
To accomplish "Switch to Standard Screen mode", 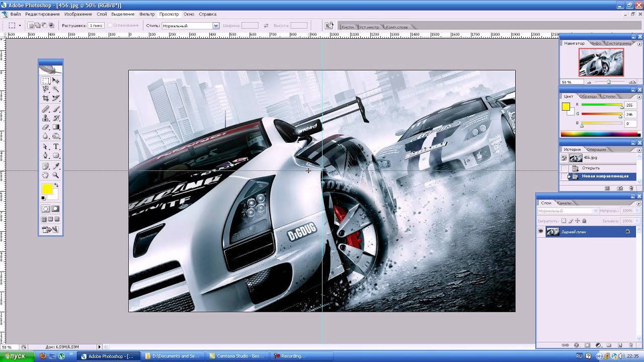I will tap(44, 219).
